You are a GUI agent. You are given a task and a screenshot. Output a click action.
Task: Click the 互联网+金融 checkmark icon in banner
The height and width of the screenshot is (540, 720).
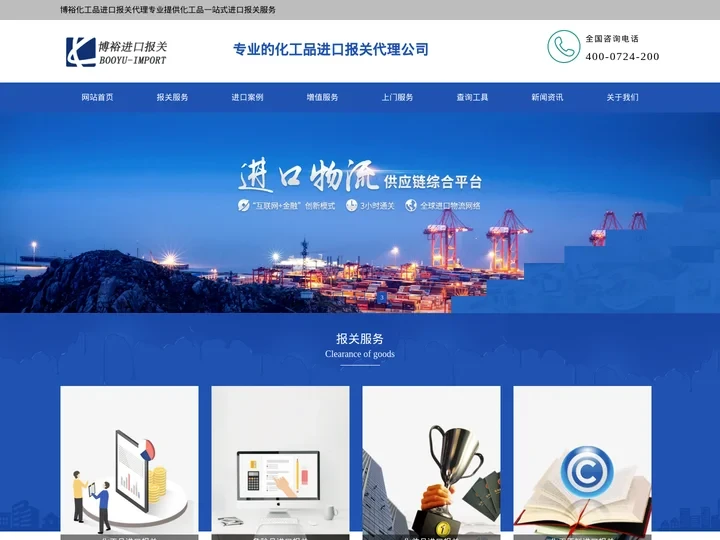(x=243, y=205)
